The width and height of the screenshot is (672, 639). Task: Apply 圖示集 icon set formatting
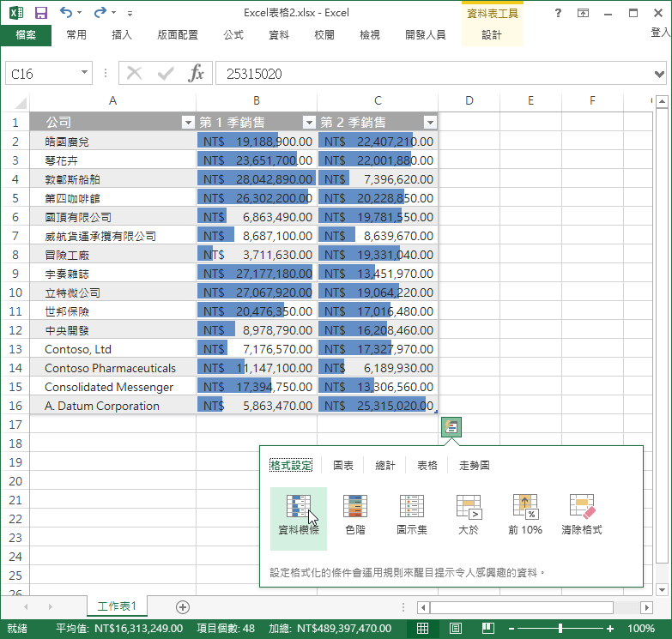click(411, 515)
